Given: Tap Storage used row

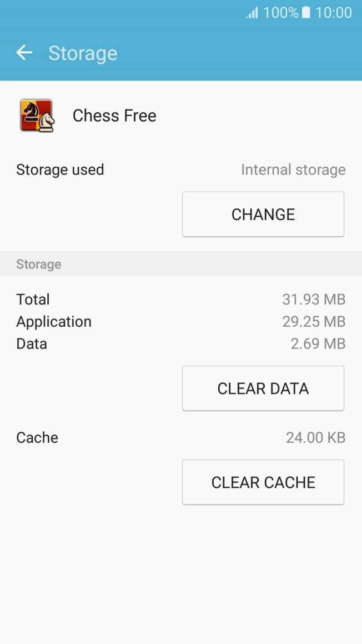Looking at the screenshot, I should (60, 169).
